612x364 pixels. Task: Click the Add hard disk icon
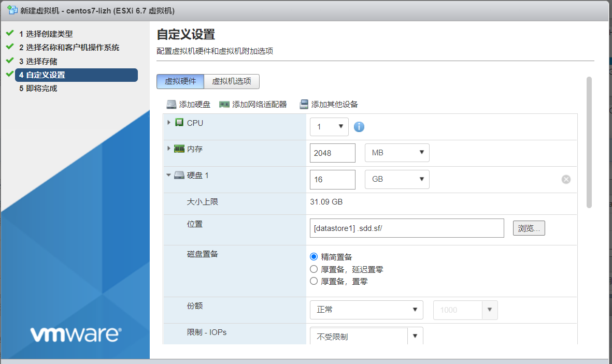click(172, 104)
